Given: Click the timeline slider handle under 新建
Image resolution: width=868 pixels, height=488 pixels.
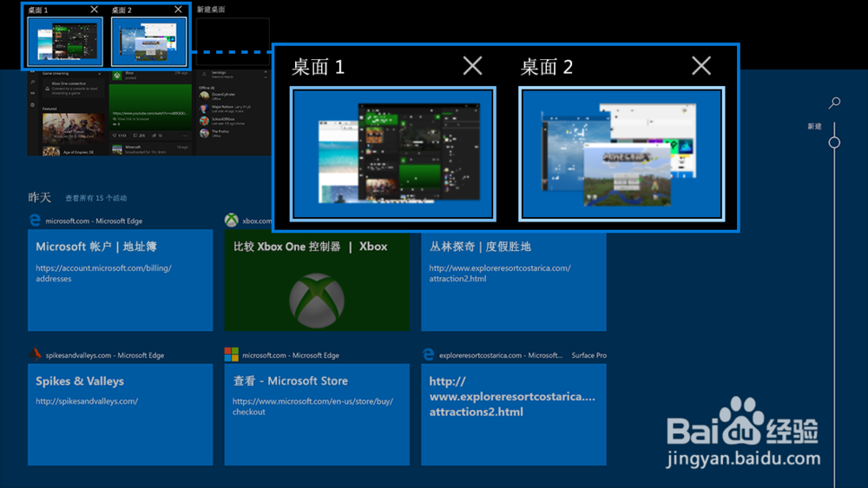Looking at the screenshot, I should pyautogui.click(x=834, y=143).
